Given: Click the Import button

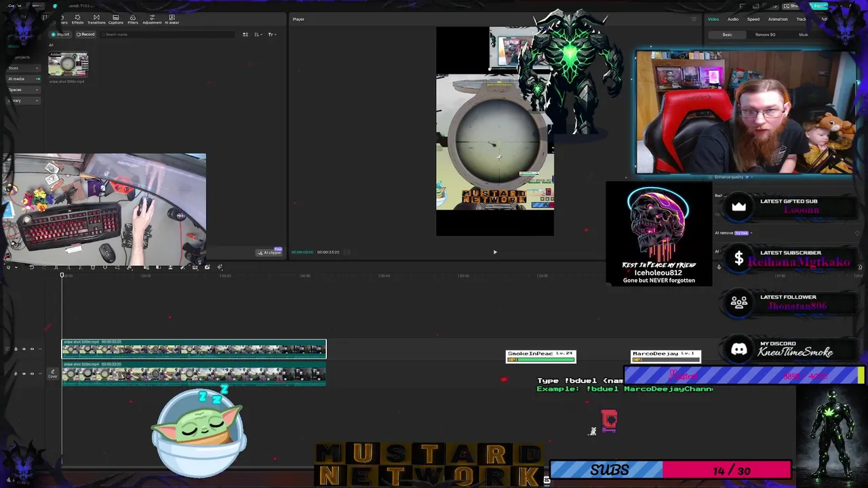Looking at the screenshot, I should click(x=61, y=35).
